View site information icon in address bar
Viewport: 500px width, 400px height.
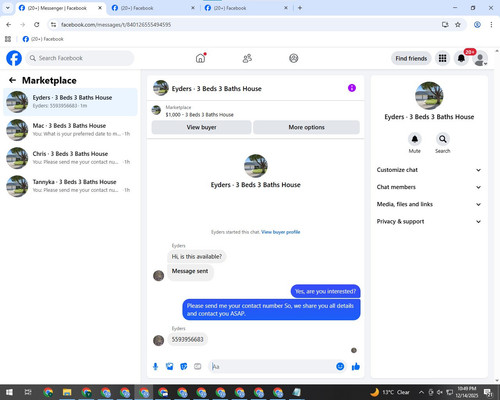53,25
